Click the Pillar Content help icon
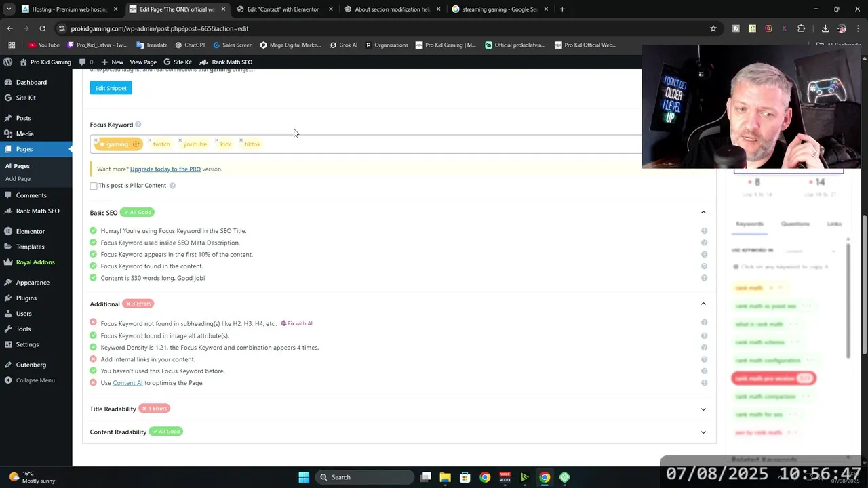This screenshot has width=868, height=488. [172, 186]
